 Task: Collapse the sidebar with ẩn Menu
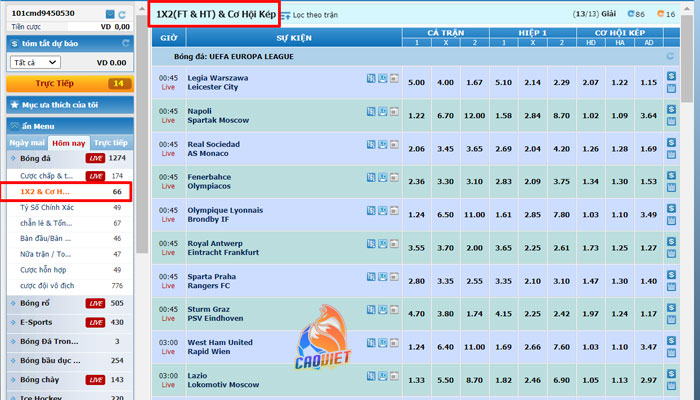pos(70,126)
